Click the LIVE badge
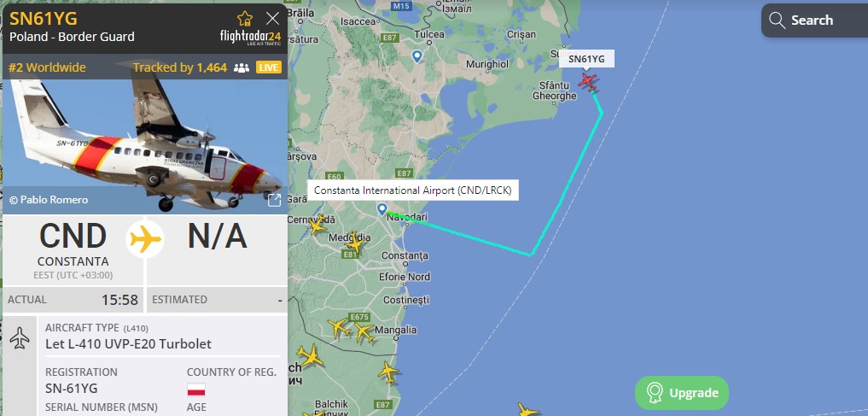868x416 pixels. pyautogui.click(x=269, y=67)
